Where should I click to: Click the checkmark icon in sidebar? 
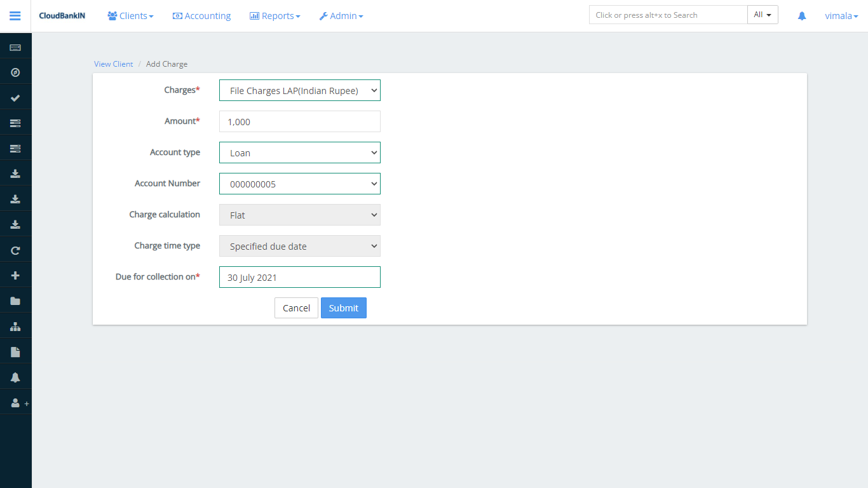[x=15, y=98]
